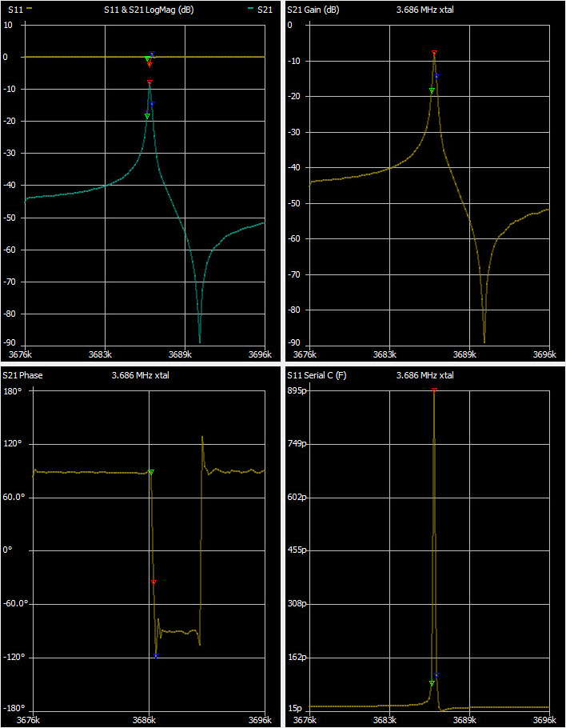This screenshot has width=566, height=728.
Task: Choose green marker in S11 Serial C chart
Action: 432,683
